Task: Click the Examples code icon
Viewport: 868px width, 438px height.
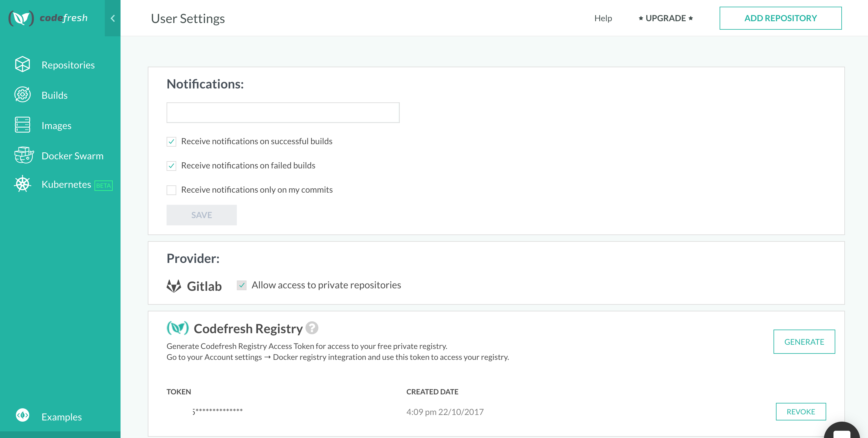Action: click(22, 415)
